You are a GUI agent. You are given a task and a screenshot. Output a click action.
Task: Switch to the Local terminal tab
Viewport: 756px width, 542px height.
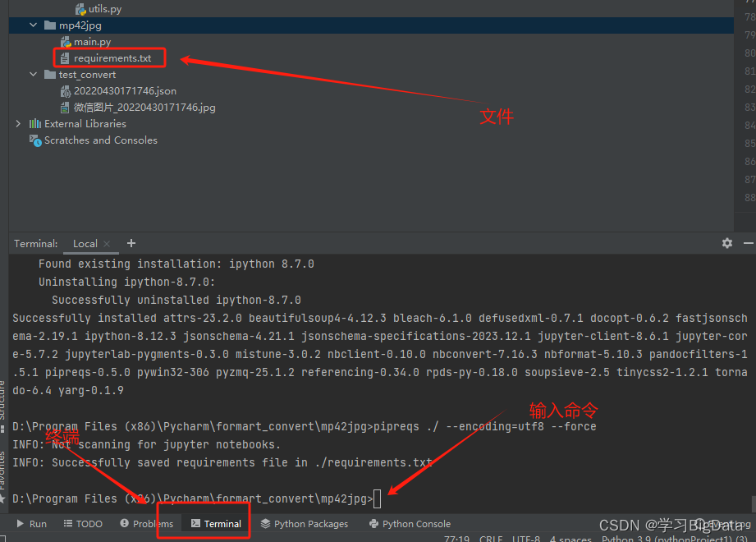85,244
